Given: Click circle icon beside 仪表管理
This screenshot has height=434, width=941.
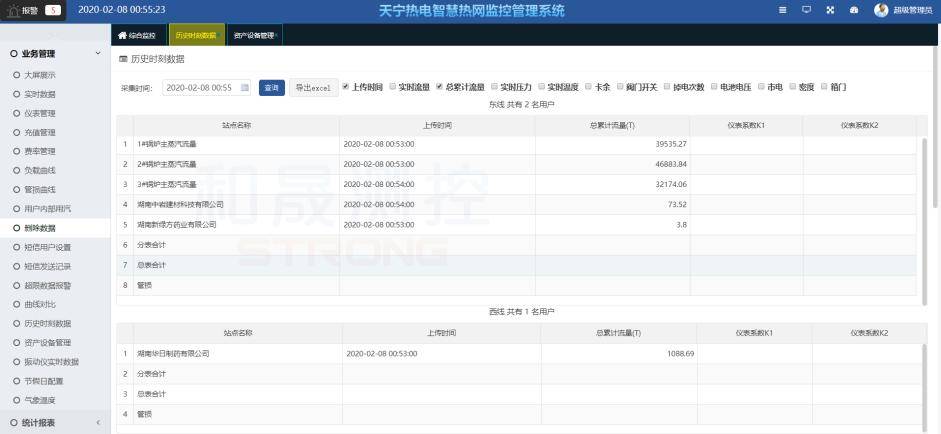Looking at the screenshot, I should [16, 113].
